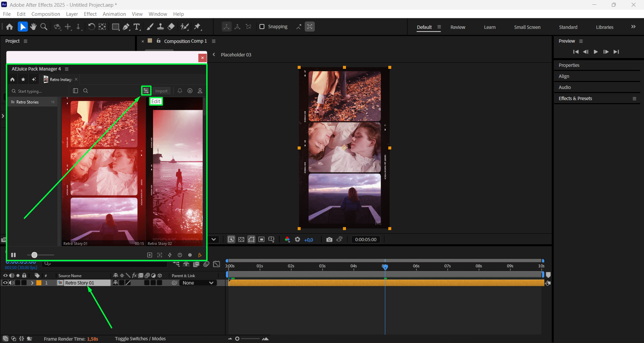The height and width of the screenshot is (343, 644).
Task: Hide the Retro Story 01 layer
Action: (5, 283)
